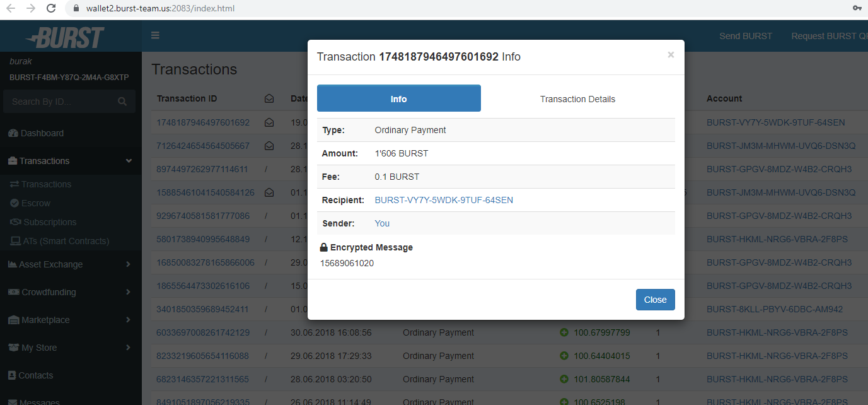Click the Transaction ID column header
The height and width of the screenshot is (405, 868).
187,98
